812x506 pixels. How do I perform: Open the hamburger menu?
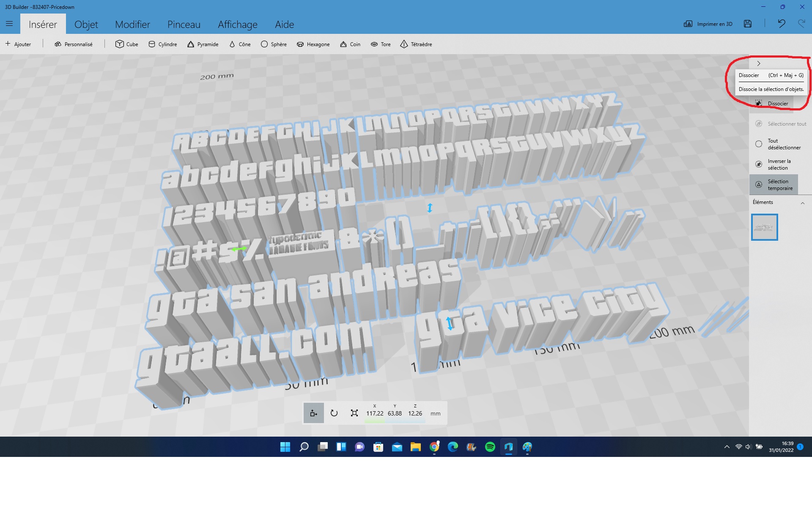tap(9, 24)
